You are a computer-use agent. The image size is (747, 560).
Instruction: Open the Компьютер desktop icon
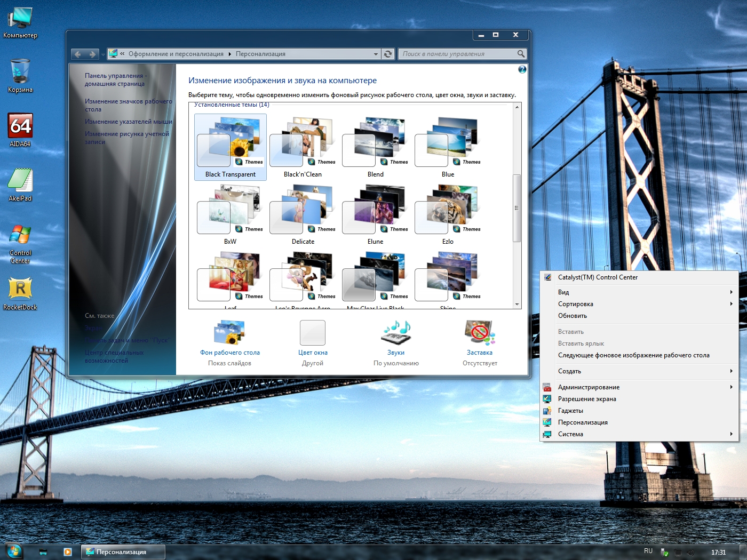coord(20,22)
